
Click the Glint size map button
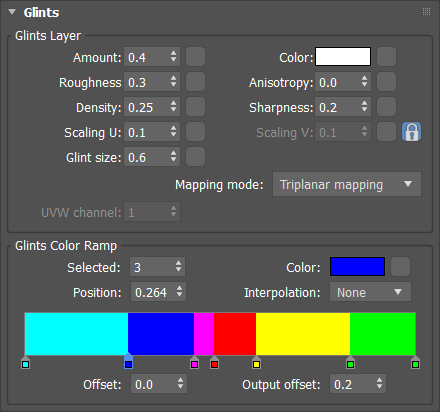tap(195, 157)
